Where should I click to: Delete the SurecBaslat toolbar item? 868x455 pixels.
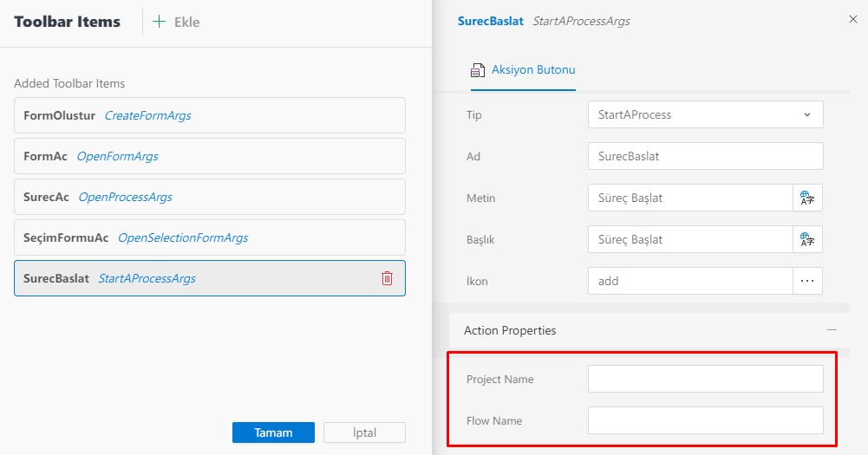387,278
